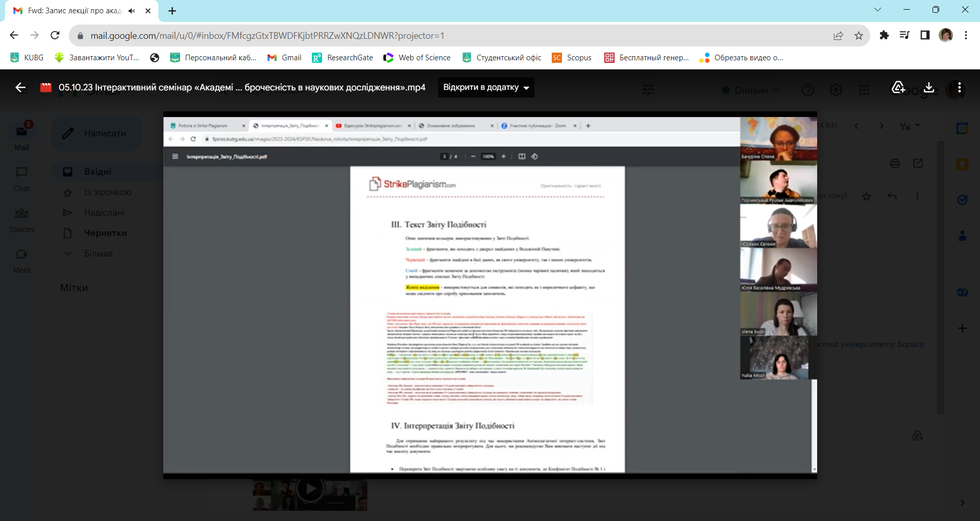Bookmark this page with star icon
This screenshot has height=521, width=980.
859,35
